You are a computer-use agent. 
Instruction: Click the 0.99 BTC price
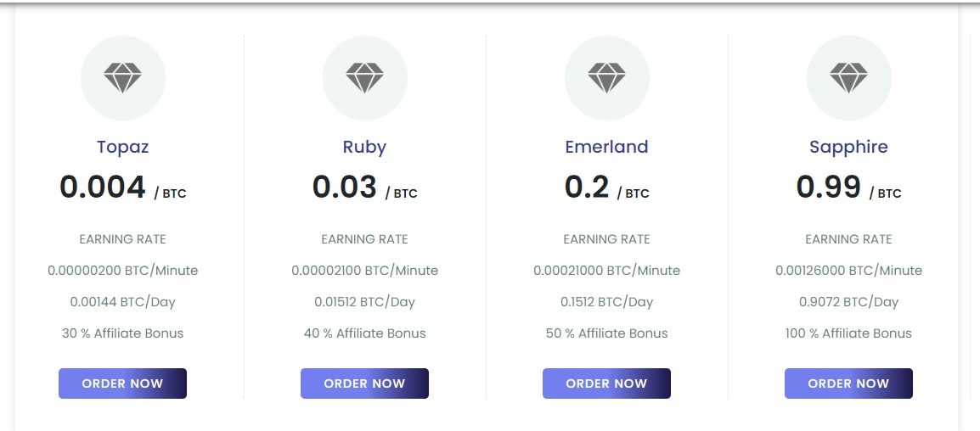(829, 187)
